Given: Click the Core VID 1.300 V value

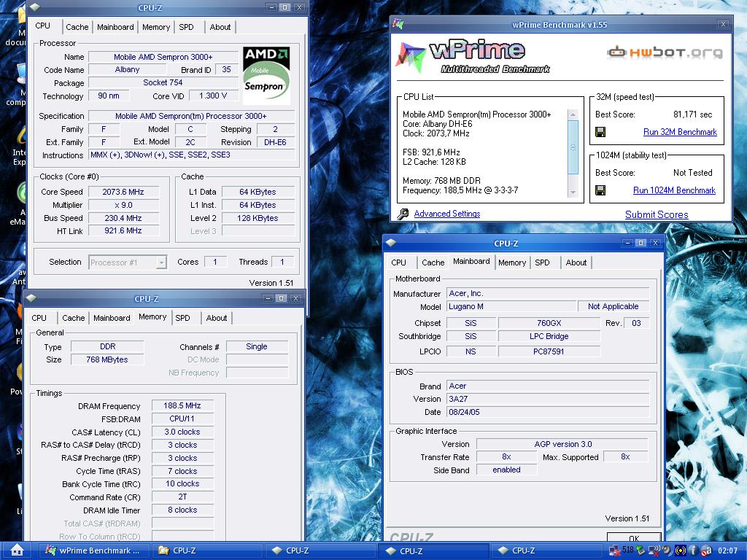Looking at the screenshot, I should (x=213, y=96).
